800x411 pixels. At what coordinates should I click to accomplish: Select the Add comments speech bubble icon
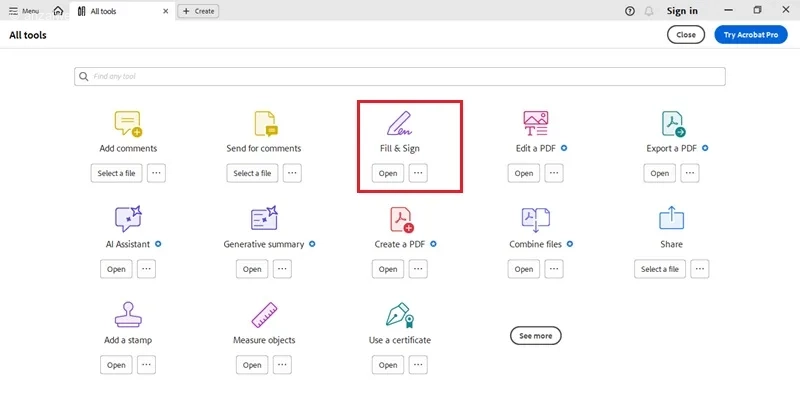[128, 124]
